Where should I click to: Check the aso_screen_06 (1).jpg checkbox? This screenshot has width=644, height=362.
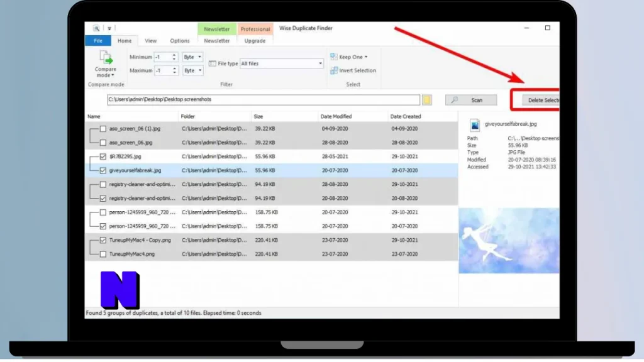click(103, 129)
